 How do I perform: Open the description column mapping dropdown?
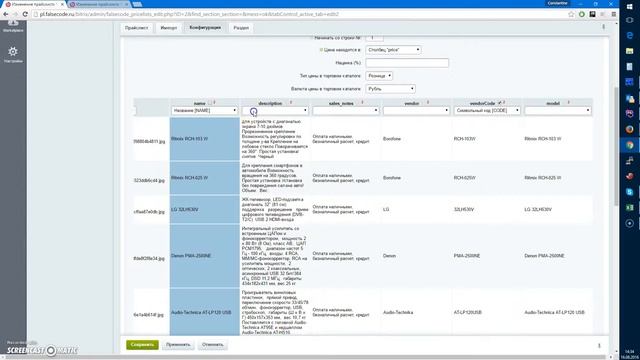coord(275,111)
